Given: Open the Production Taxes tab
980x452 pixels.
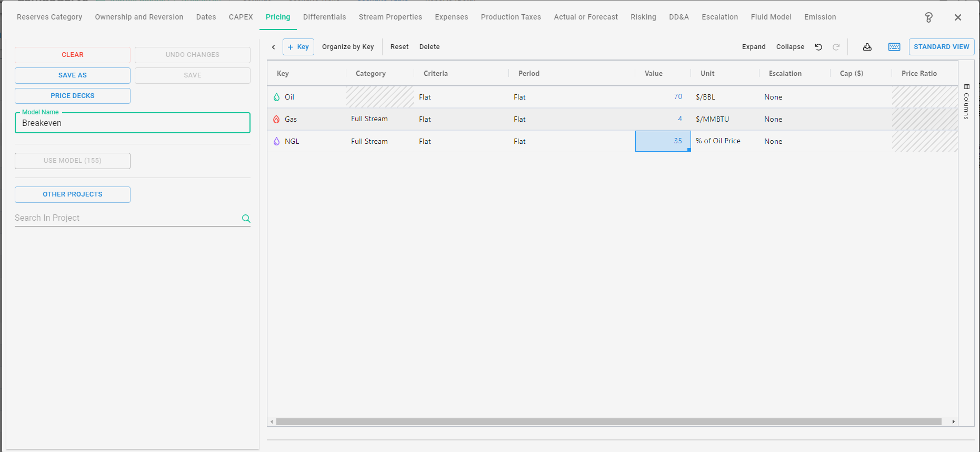Looking at the screenshot, I should tap(511, 17).
